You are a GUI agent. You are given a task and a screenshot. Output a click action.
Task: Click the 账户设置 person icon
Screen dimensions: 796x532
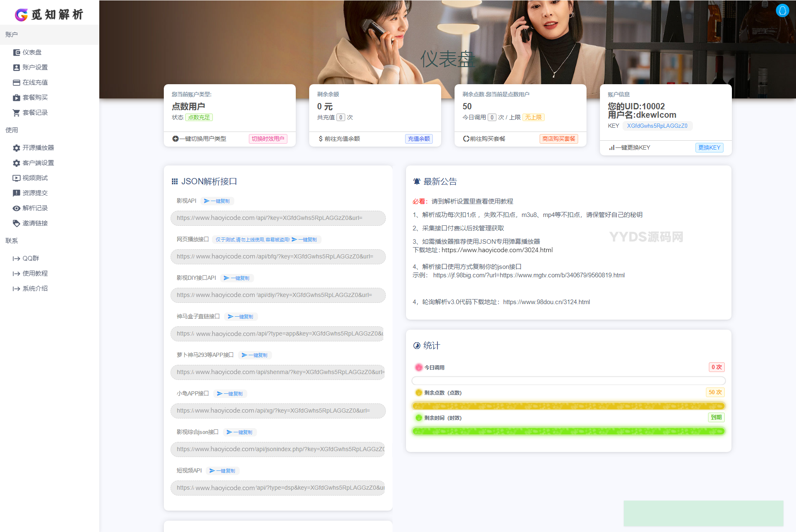click(x=17, y=67)
